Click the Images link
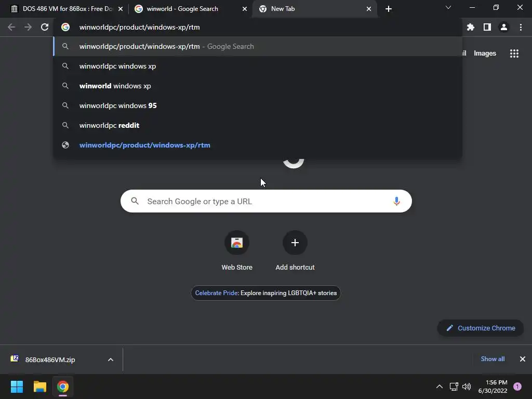532x399 pixels. pos(485,54)
